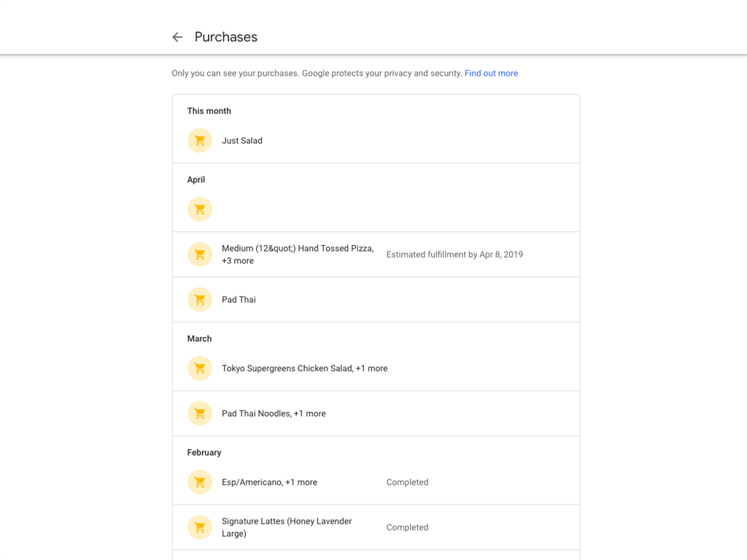This screenshot has height=560, width=747.
Task: Click the back arrow beside Purchases
Action: coord(177,37)
